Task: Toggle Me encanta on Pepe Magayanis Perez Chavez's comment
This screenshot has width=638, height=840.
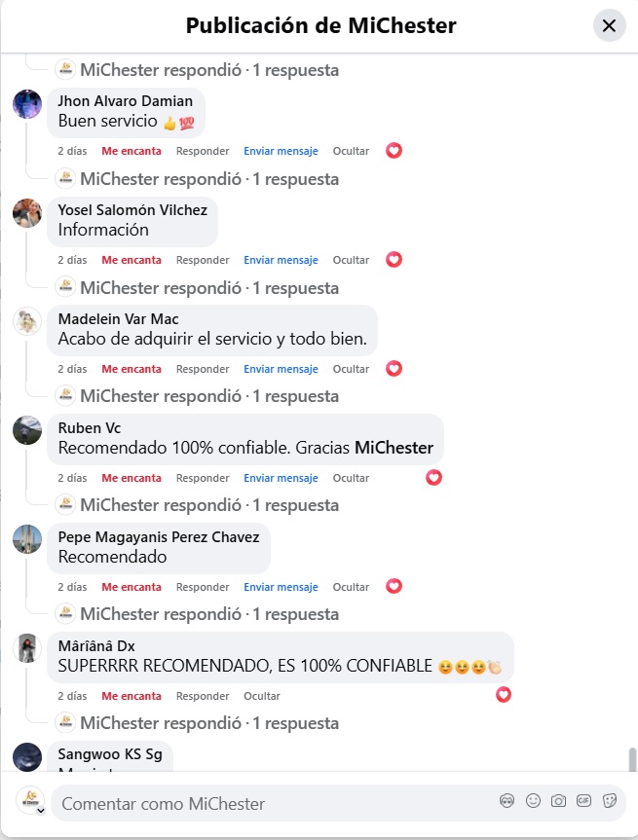Action: click(131, 587)
